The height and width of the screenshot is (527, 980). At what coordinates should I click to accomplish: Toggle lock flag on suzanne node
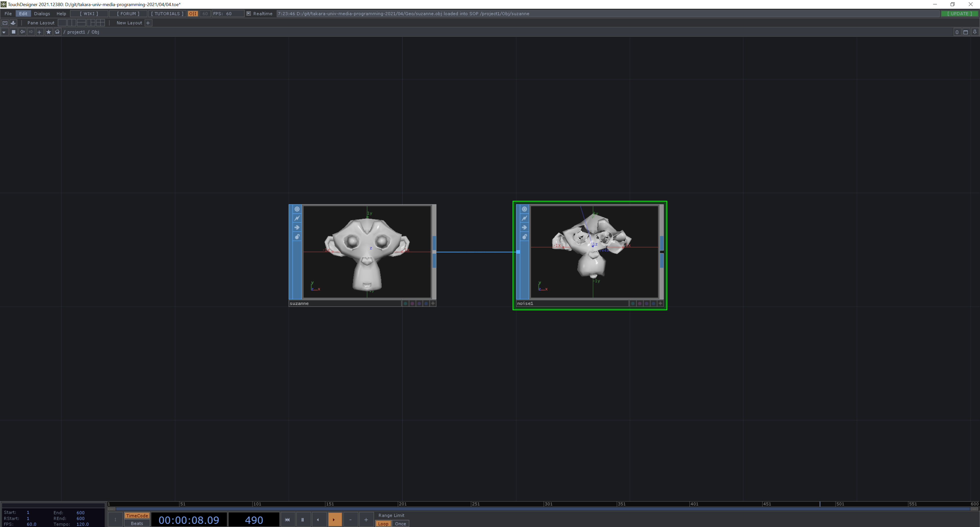click(x=297, y=236)
